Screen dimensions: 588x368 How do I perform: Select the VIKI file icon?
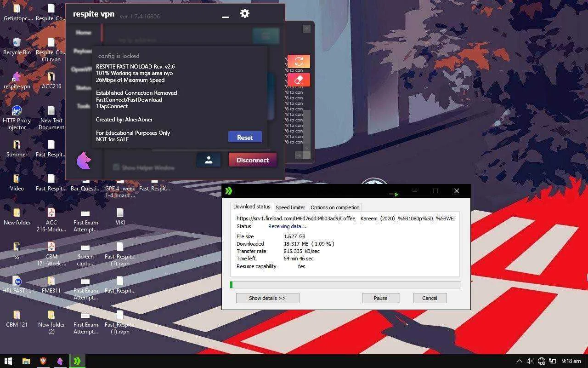point(120,217)
